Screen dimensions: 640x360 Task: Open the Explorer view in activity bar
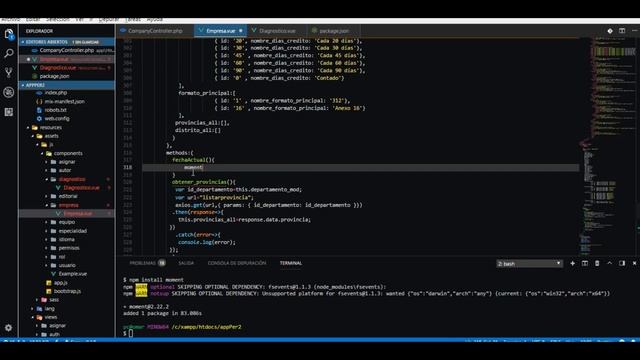tap(9, 34)
